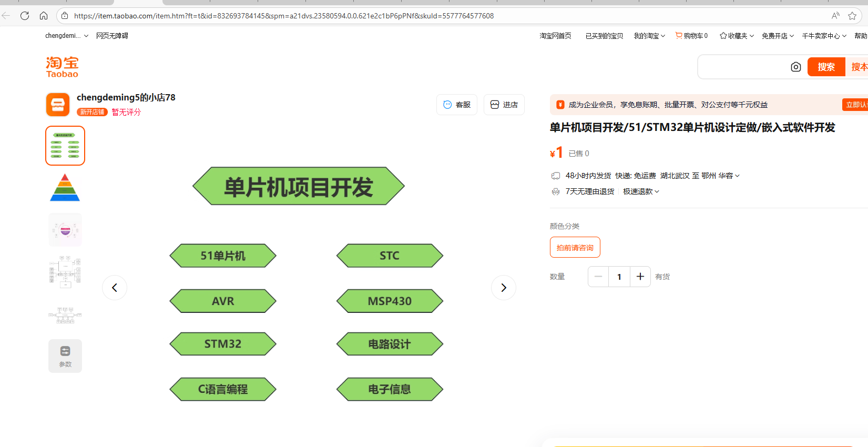Click the 进店 enter shop button
868x447 pixels.
504,105
